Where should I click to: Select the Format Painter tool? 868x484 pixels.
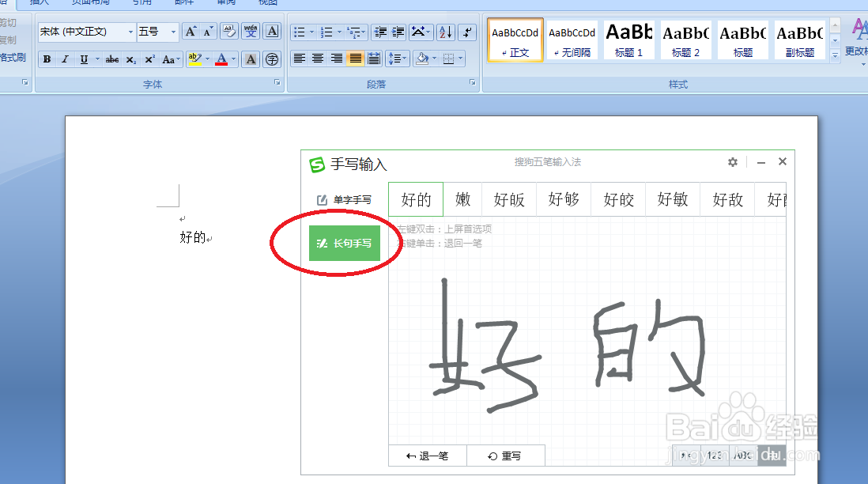[14, 59]
